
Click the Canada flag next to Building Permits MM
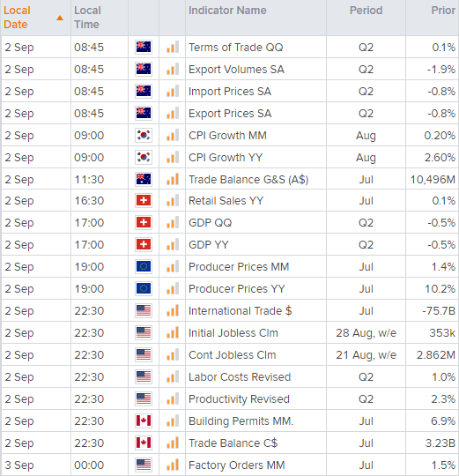point(144,420)
